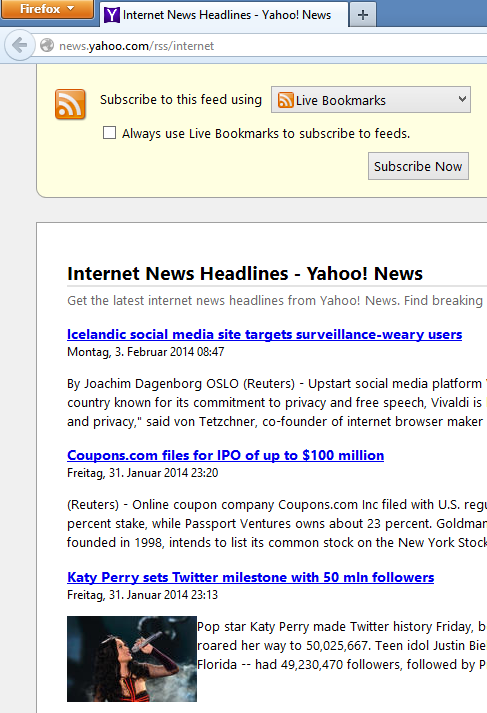
Task: Click the globe site identity icon
Action: tap(47, 45)
